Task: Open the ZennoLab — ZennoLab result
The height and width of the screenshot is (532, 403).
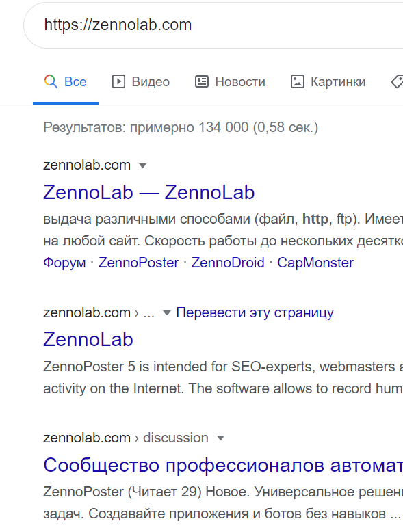Action: 148,192
